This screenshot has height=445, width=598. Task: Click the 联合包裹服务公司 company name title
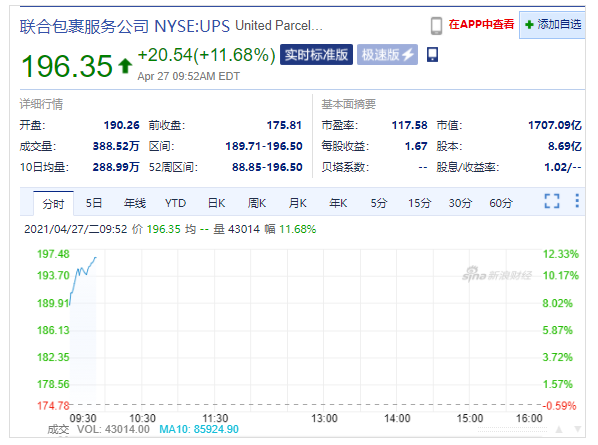pos(84,26)
